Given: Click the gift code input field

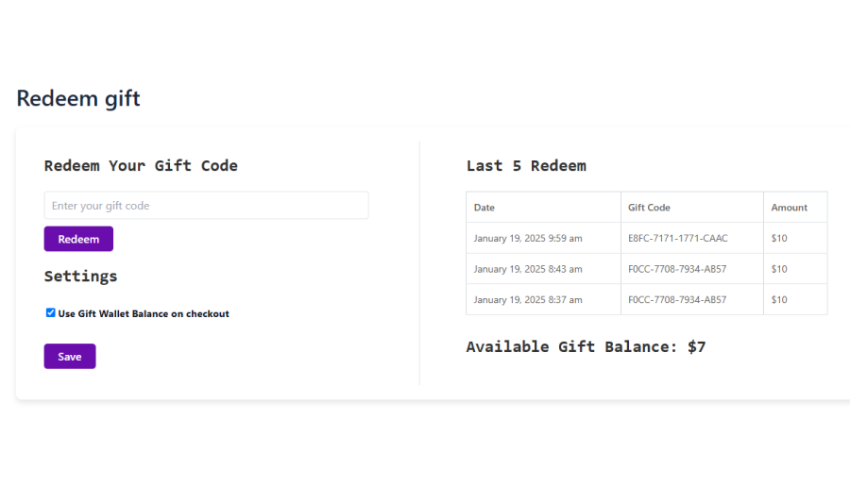Looking at the screenshot, I should click(x=206, y=206).
